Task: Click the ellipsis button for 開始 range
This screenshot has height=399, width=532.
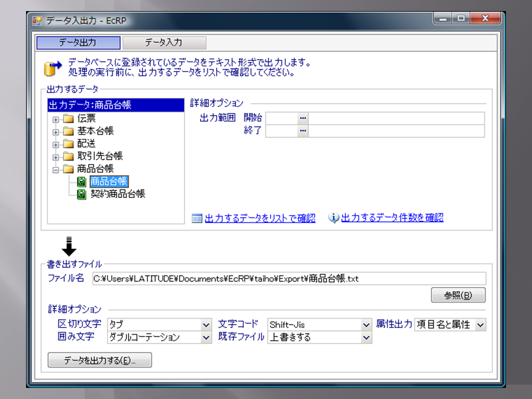Action: tap(303, 118)
